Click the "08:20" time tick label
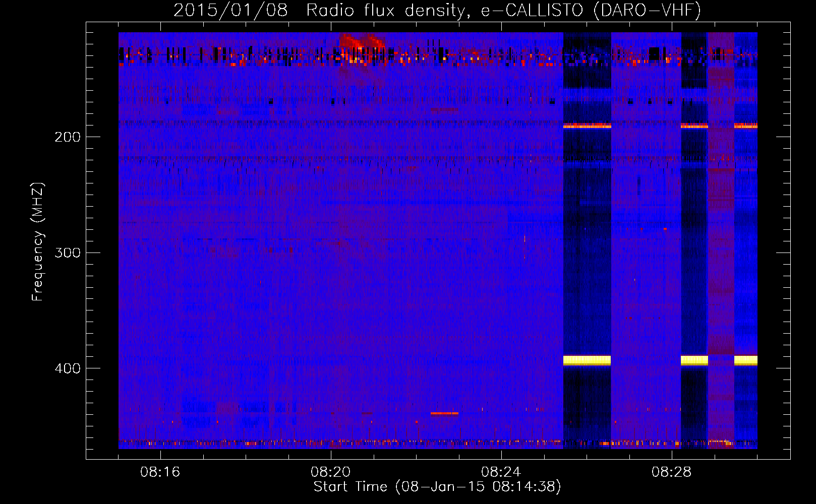The height and width of the screenshot is (504, 816). 330,472
